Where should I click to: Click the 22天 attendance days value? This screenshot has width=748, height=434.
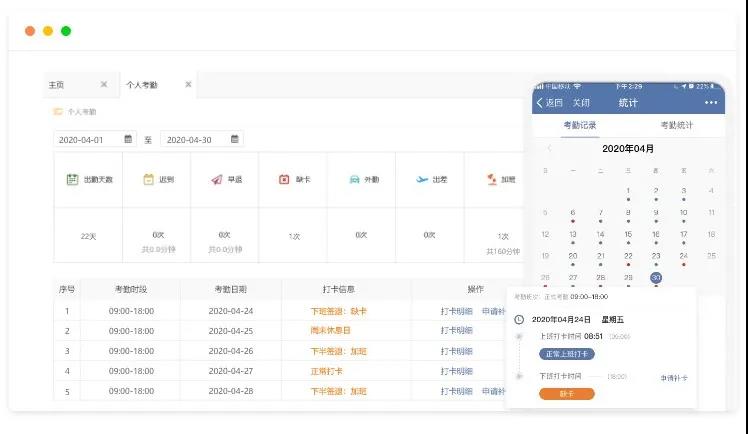(x=88, y=237)
